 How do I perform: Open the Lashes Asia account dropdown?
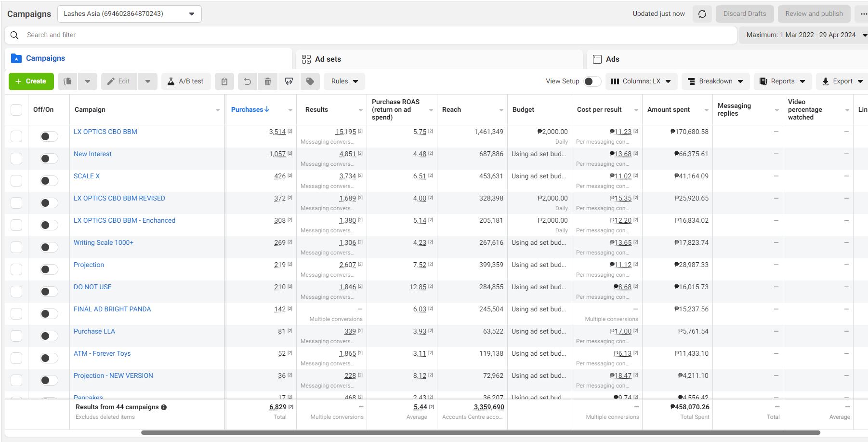129,14
